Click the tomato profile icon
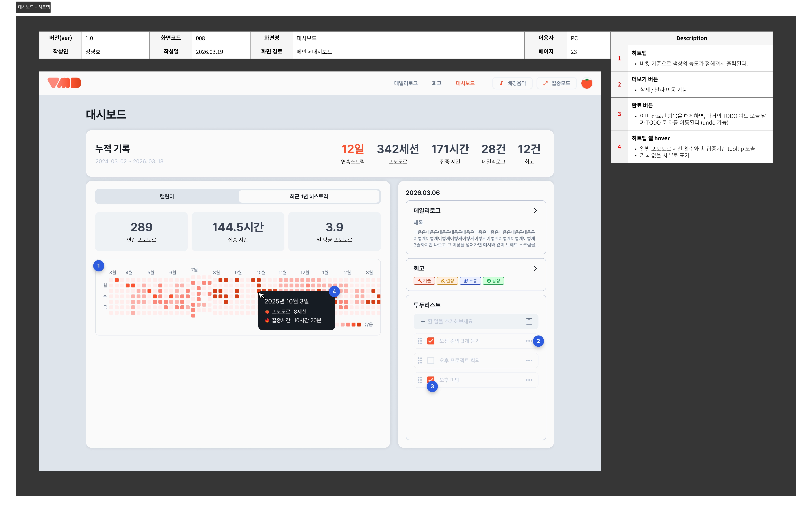 pos(586,83)
